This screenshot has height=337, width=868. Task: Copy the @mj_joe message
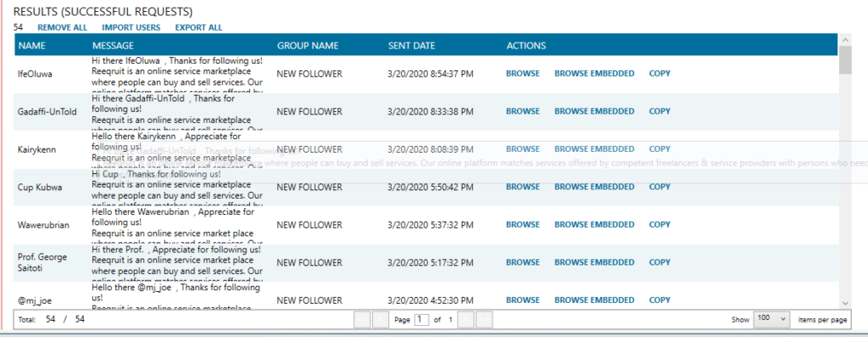(659, 300)
